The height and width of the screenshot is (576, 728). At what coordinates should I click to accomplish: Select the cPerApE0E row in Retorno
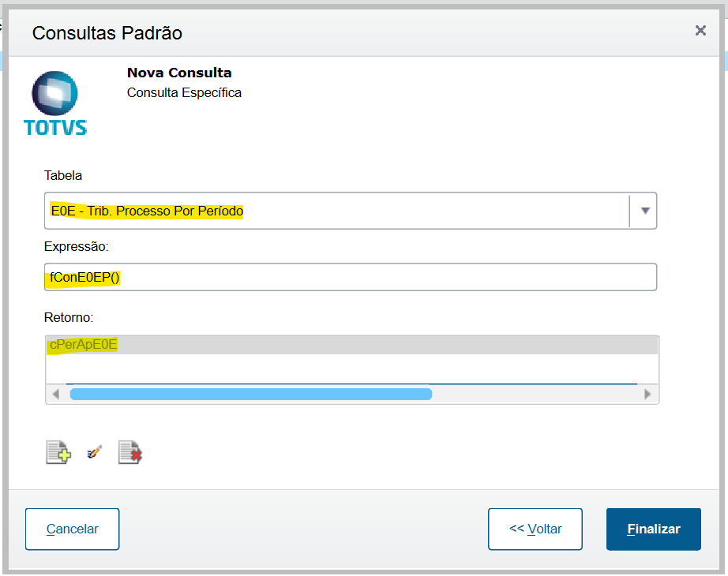[351, 345]
